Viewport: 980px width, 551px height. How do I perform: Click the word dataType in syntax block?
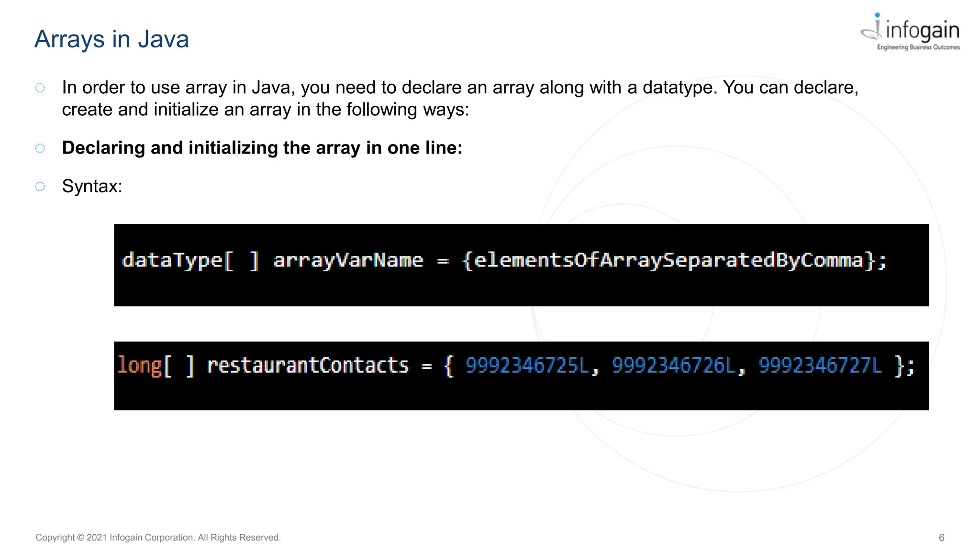coord(172,261)
